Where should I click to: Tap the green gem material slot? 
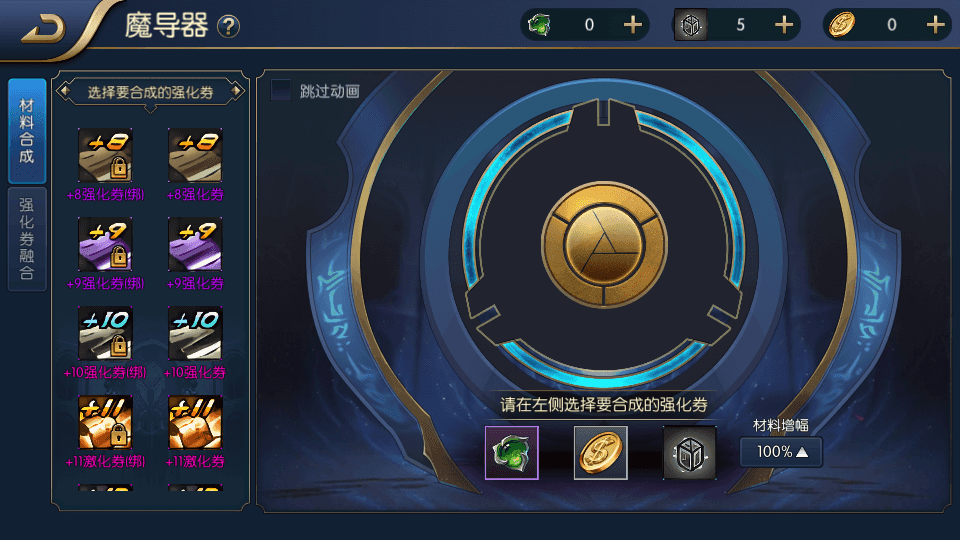pos(511,453)
